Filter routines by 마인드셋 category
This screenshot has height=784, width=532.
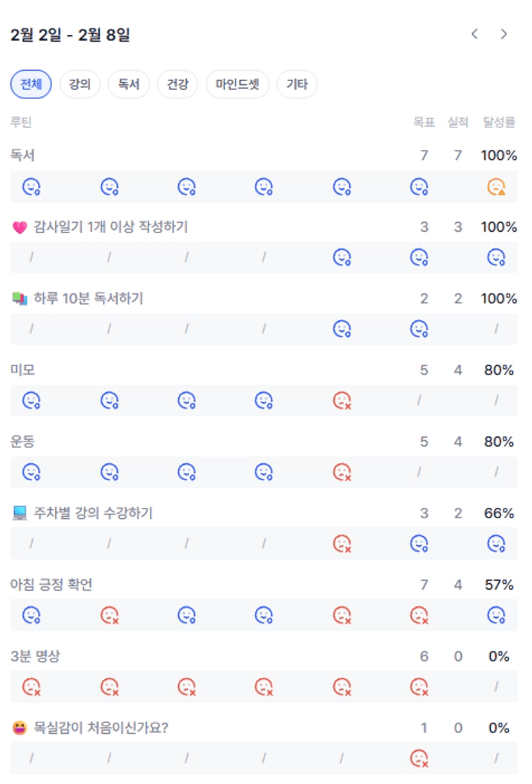[x=237, y=84]
